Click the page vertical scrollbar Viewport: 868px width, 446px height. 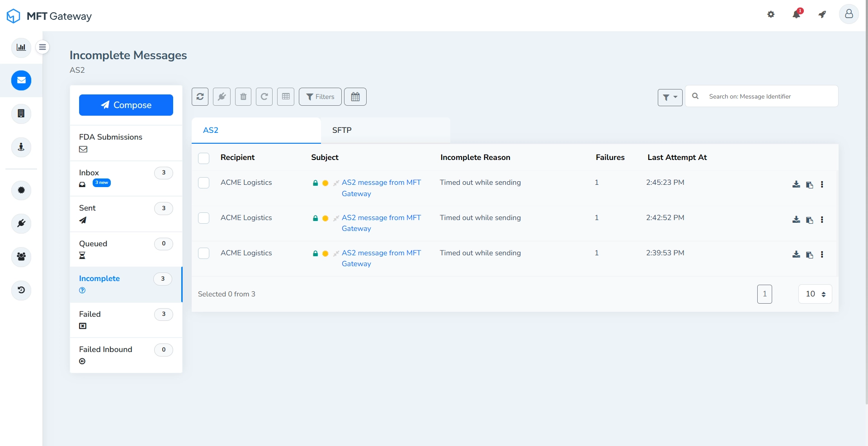866,203
